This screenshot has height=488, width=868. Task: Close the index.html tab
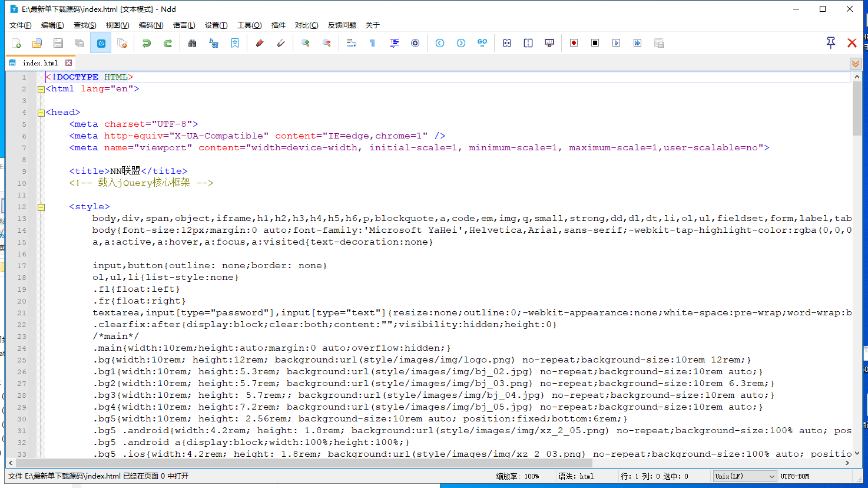68,63
